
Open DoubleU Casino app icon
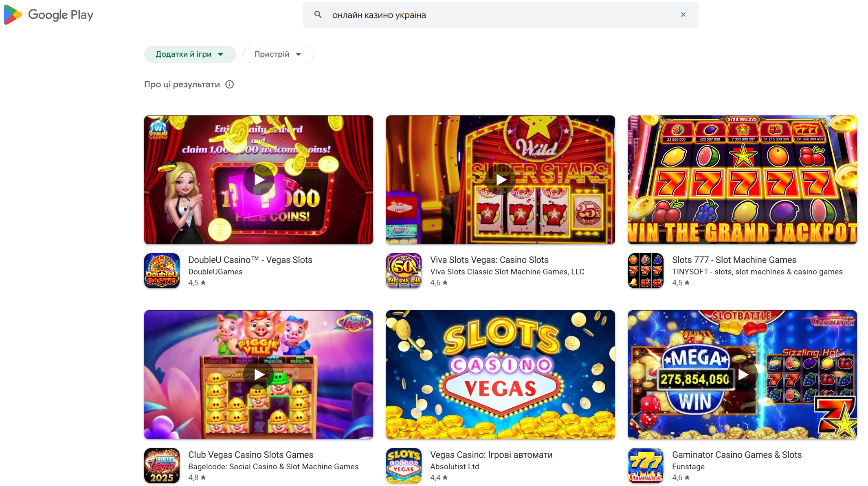[162, 271]
